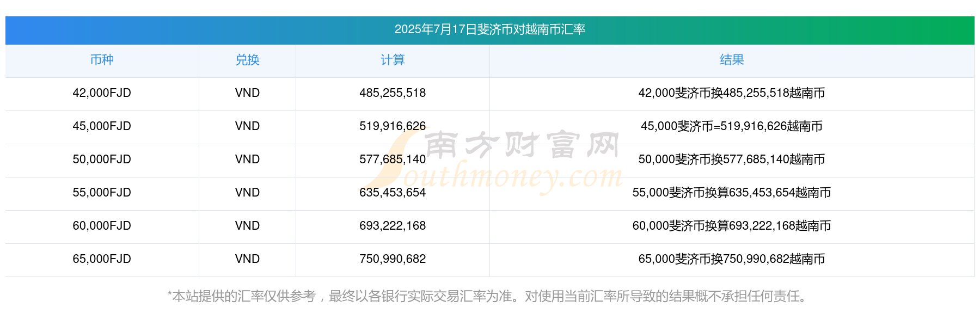Click the 币种 column header

102,60
